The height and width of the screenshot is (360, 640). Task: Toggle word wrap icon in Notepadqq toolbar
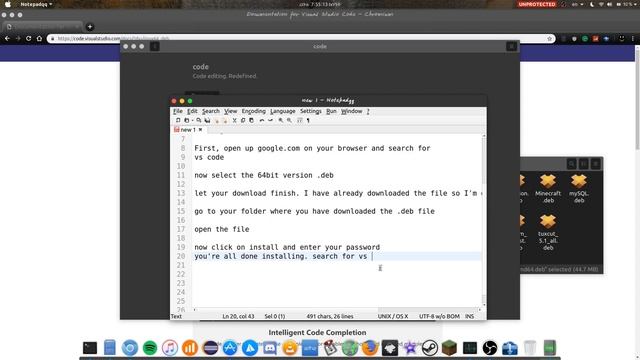[x=300, y=120]
